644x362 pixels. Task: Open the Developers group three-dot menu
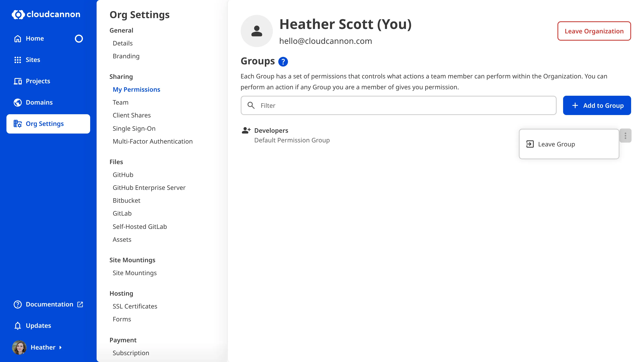(x=625, y=136)
